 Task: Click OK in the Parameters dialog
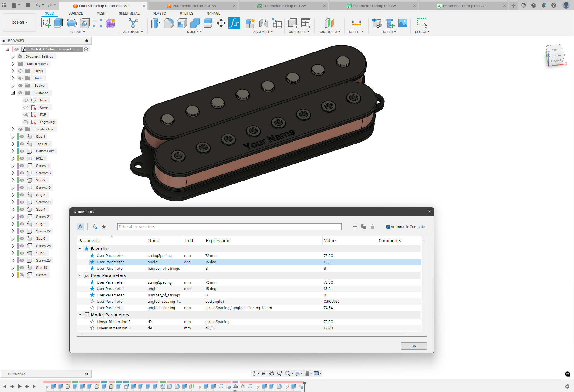[x=414, y=346]
